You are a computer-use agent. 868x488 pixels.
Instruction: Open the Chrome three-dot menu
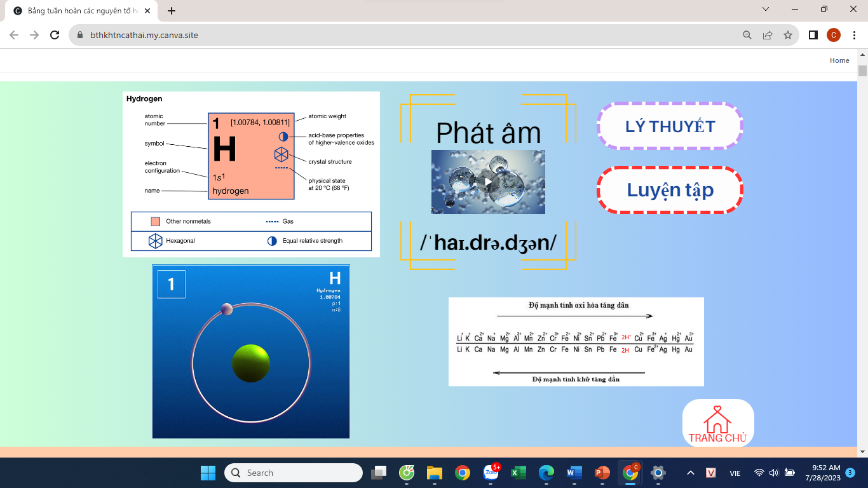(854, 35)
